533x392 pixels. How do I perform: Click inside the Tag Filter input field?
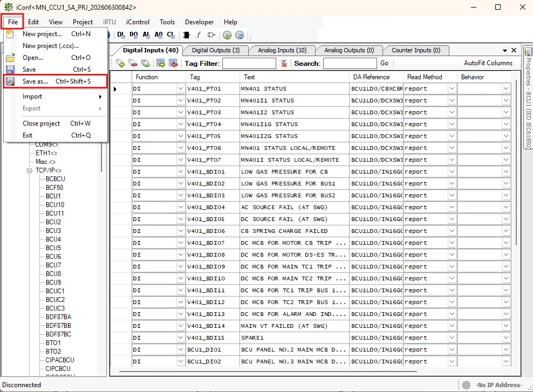point(249,64)
